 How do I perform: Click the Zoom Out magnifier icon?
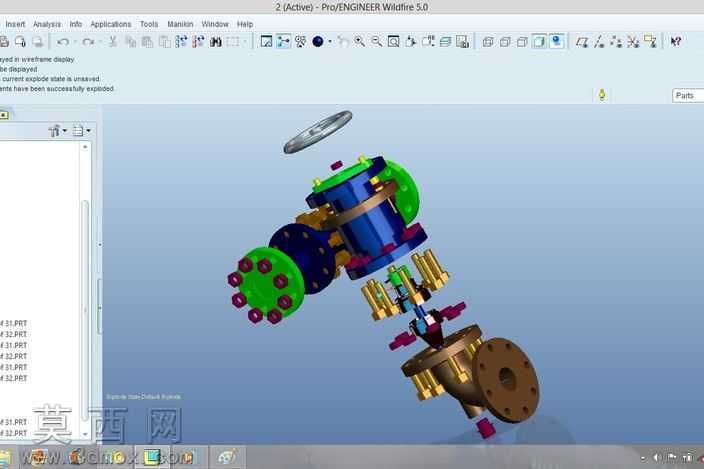tap(377, 42)
